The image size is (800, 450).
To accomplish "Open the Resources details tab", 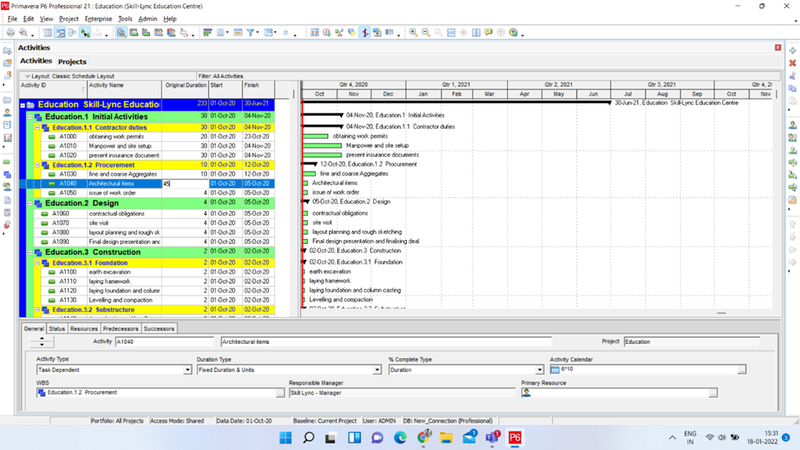I will pyautogui.click(x=84, y=329).
